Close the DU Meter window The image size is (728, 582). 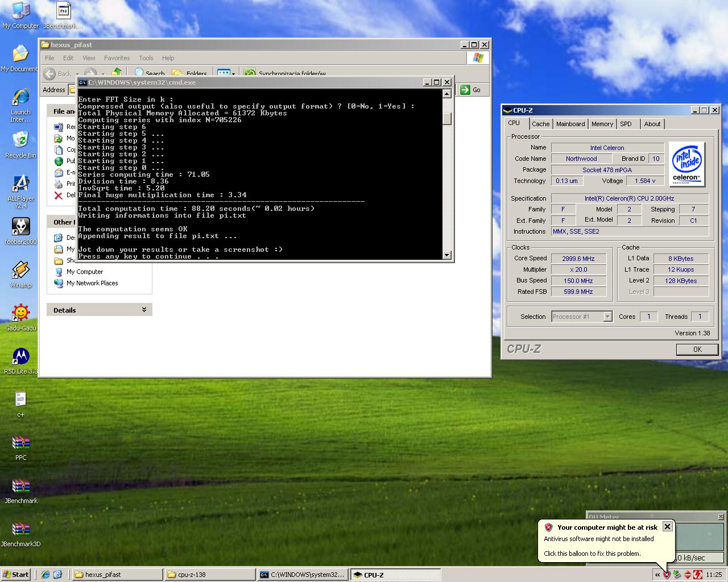[x=721, y=517]
